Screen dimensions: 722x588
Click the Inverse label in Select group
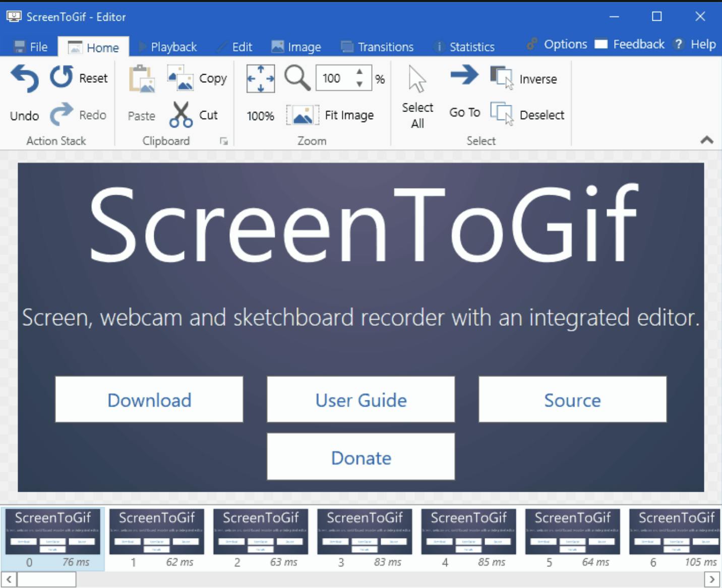click(x=538, y=79)
